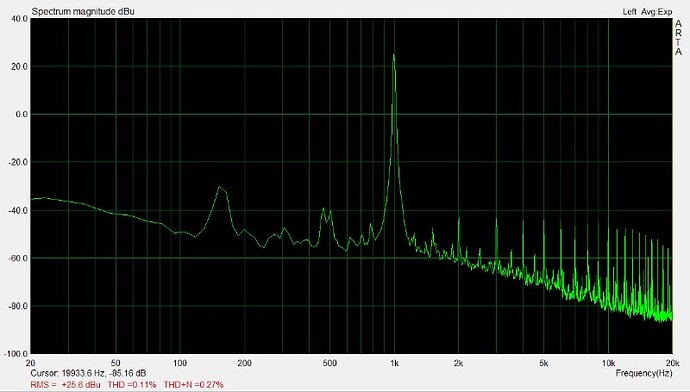The height and width of the screenshot is (392, 690).
Task: Click the 1 kHz fundamental peak tip
Action: point(393,55)
